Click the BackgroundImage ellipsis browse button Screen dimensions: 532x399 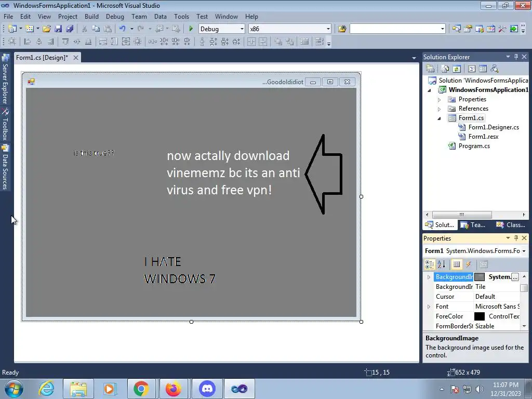pos(515,277)
